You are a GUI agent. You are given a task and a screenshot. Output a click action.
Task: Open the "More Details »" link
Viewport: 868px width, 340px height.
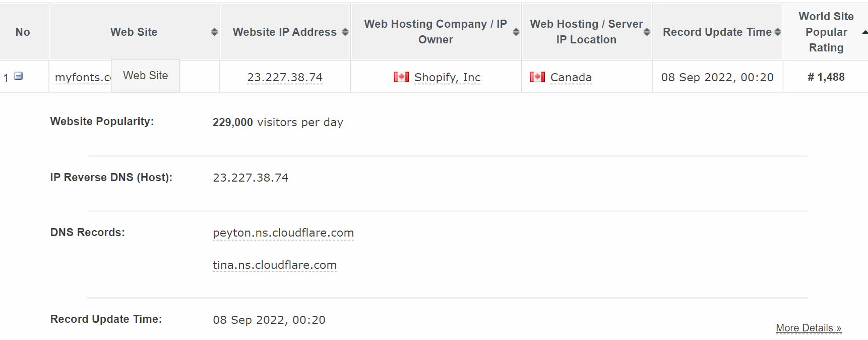coord(808,328)
